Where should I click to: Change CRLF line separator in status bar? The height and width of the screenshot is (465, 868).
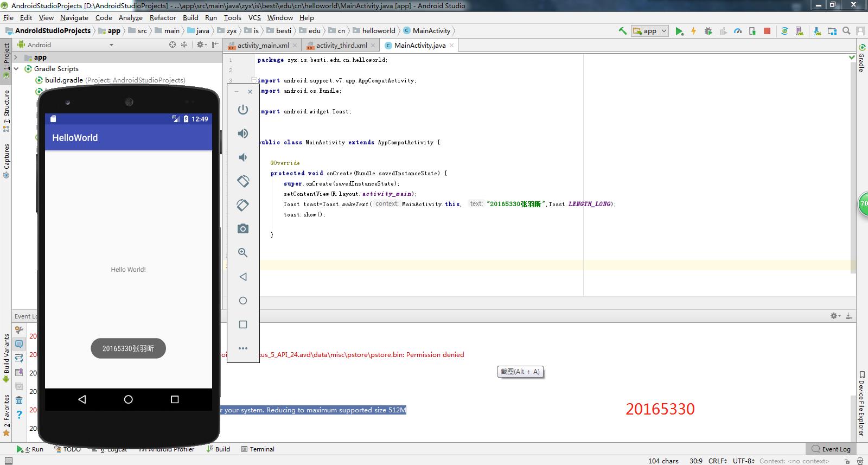click(x=717, y=461)
